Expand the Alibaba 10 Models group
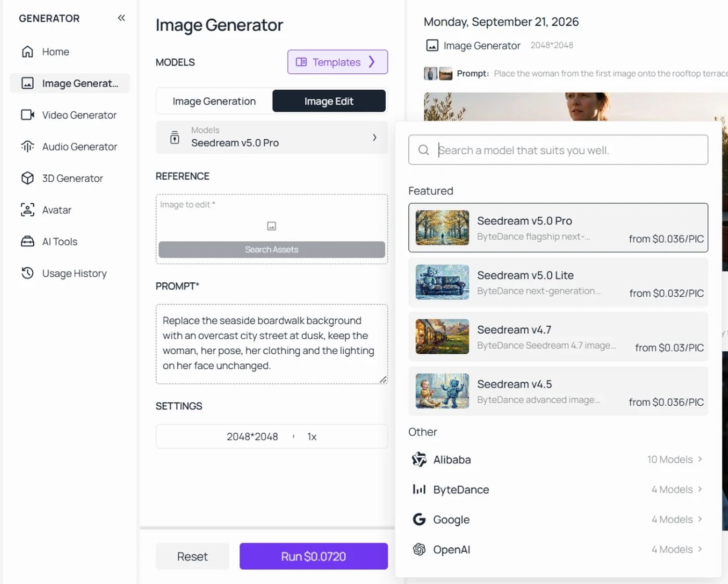This screenshot has height=584, width=728. pos(558,459)
